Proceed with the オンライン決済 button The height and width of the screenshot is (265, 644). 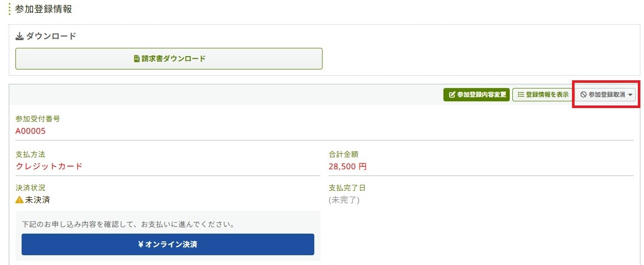pos(168,245)
